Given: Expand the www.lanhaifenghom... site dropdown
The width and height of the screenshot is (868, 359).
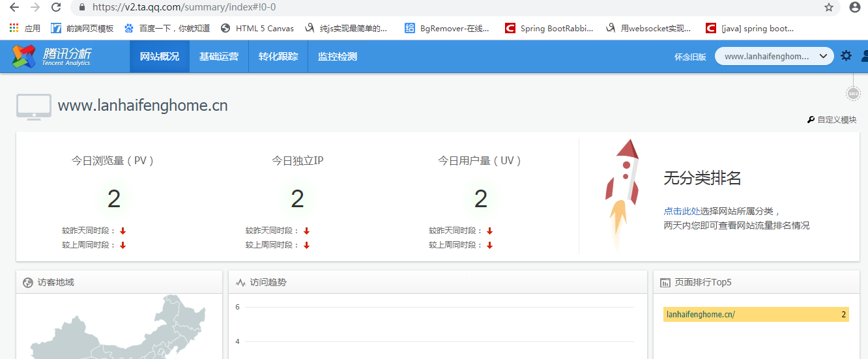Looking at the screenshot, I should tap(774, 57).
